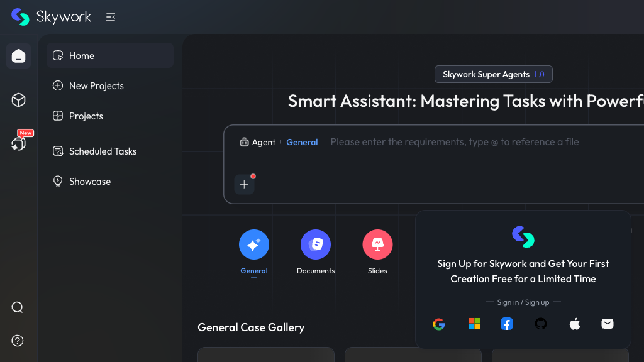Sign in with GitHub
The image size is (644, 362).
coord(541,324)
